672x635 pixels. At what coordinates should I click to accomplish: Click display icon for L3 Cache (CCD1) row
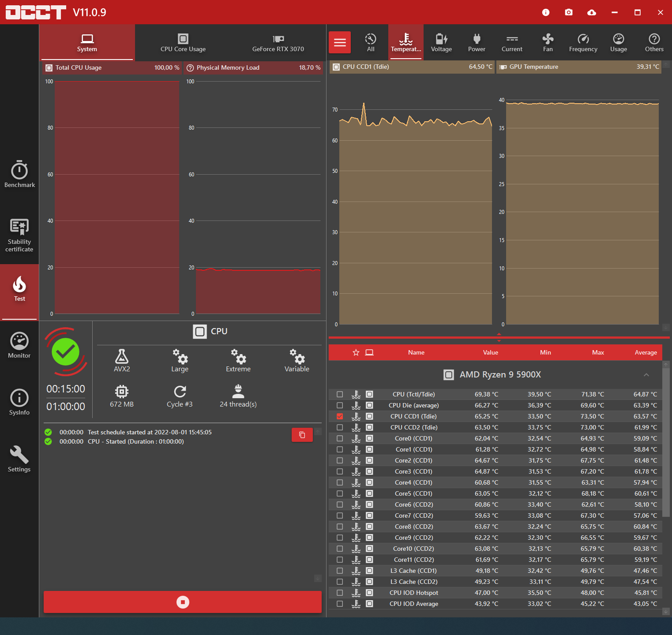[369, 571]
